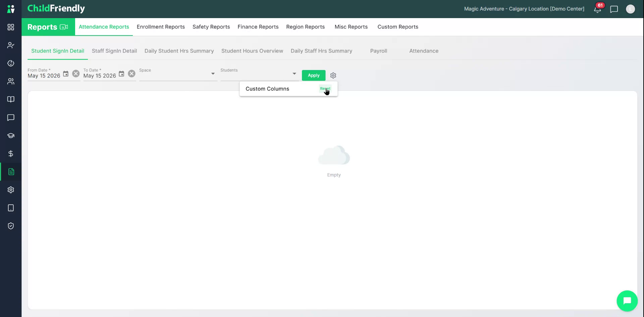Open the column settings gear beside Apply
The image size is (644, 317).
[x=333, y=75]
